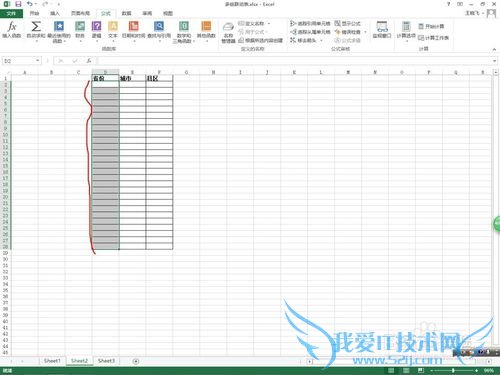Click the fx button beside formula bar
500x375 pixels.
coord(89,61)
